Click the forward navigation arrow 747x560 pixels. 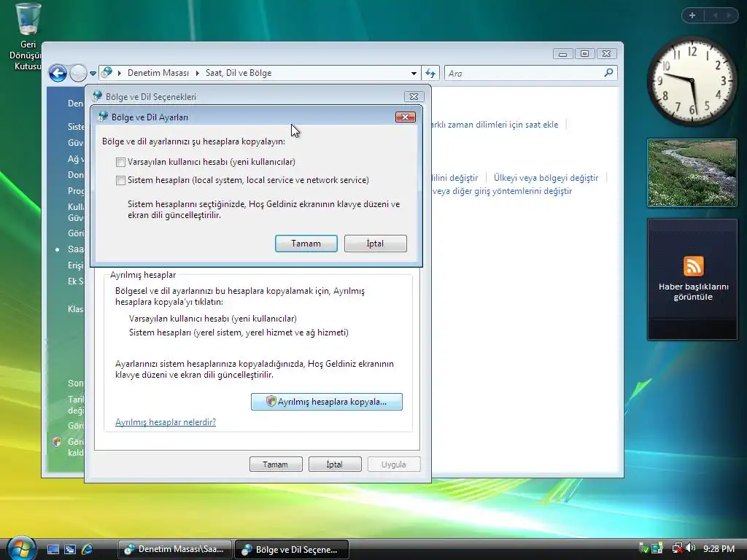point(78,74)
